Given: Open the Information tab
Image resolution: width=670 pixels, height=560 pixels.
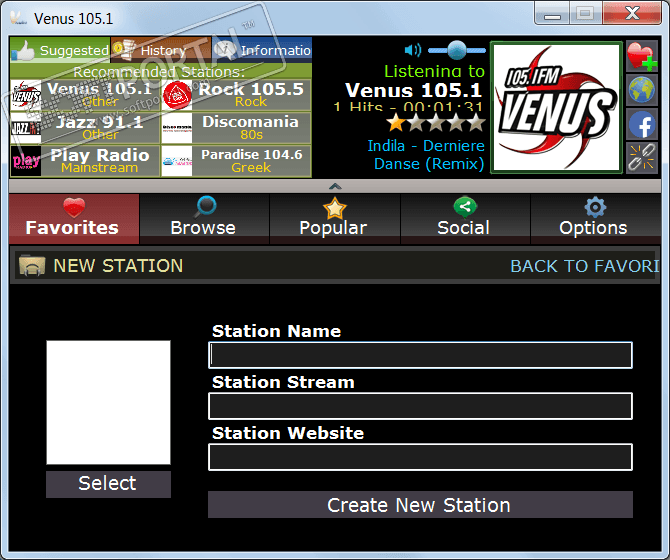Looking at the screenshot, I should (262, 50).
